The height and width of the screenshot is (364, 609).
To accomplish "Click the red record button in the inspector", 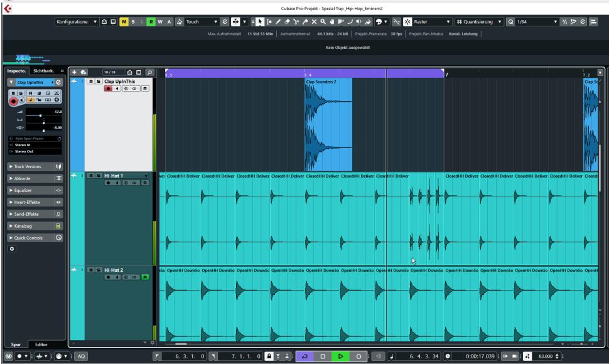I will 13,100.
